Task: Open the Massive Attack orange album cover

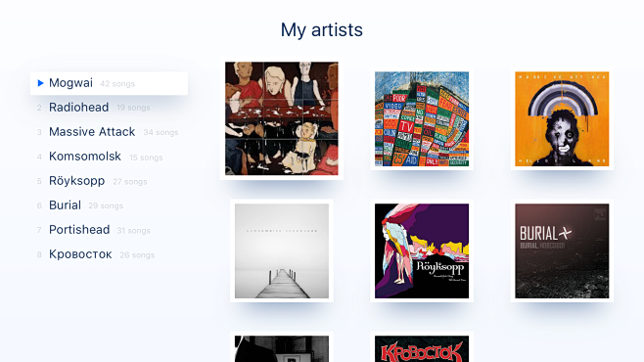Action: click(562, 118)
